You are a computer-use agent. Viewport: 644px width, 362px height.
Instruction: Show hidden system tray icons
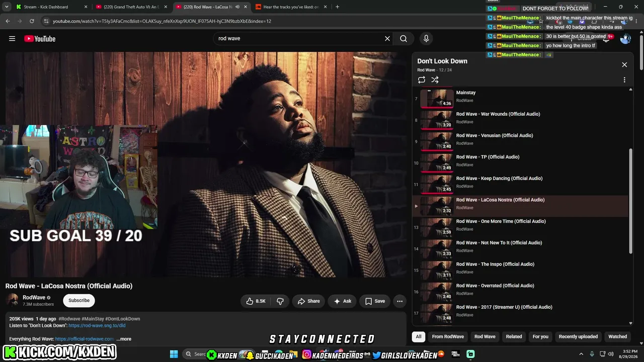(x=581, y=354)
